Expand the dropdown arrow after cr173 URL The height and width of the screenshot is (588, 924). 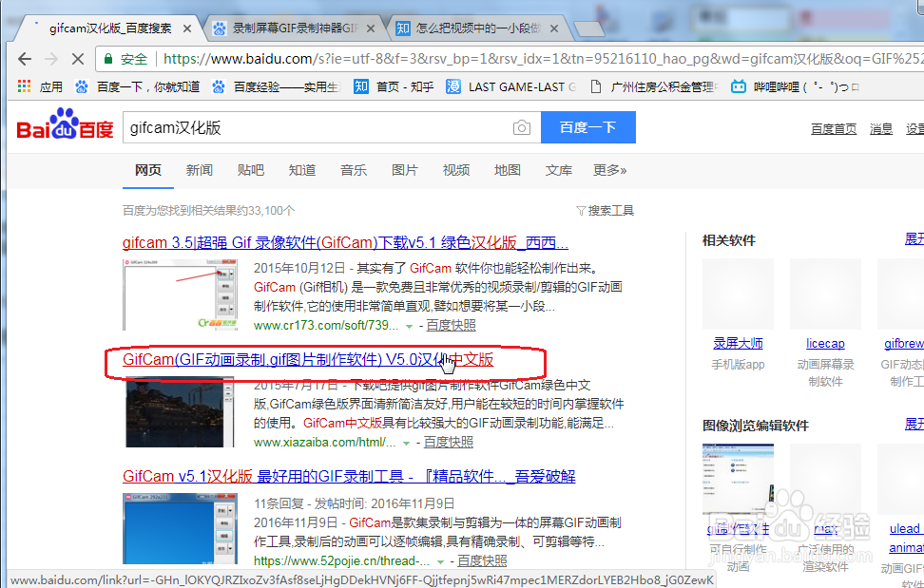409,326
